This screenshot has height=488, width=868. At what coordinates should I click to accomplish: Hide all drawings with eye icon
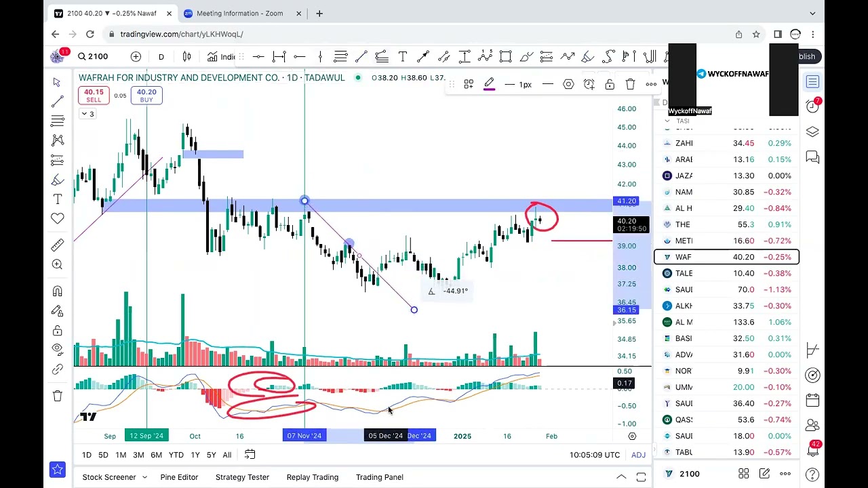(57, 349)
